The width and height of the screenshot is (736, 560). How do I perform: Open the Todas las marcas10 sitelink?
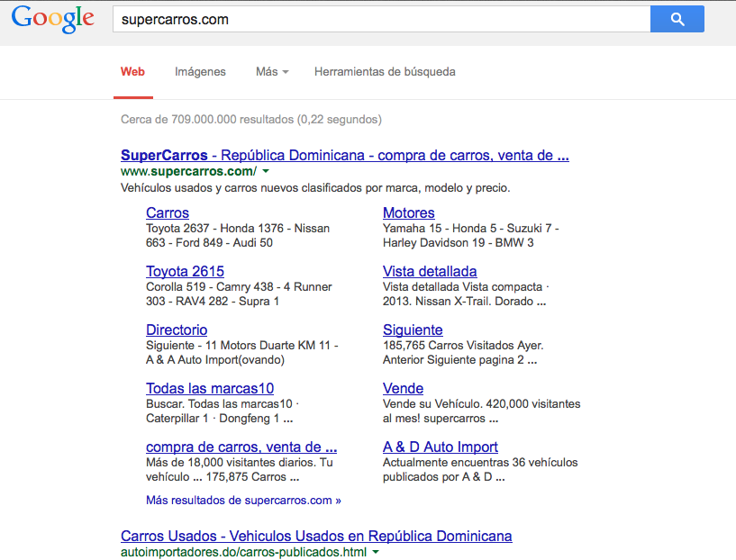tap(210, 389)
